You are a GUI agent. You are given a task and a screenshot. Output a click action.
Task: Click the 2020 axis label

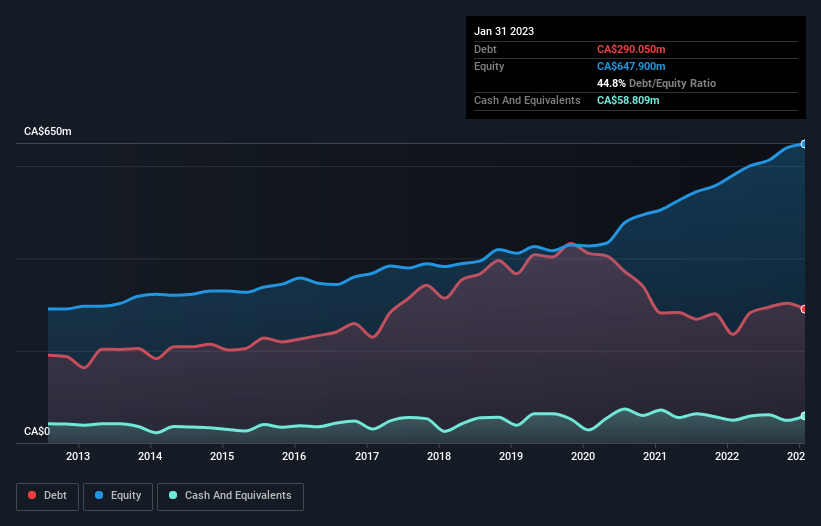coord(583,456)
